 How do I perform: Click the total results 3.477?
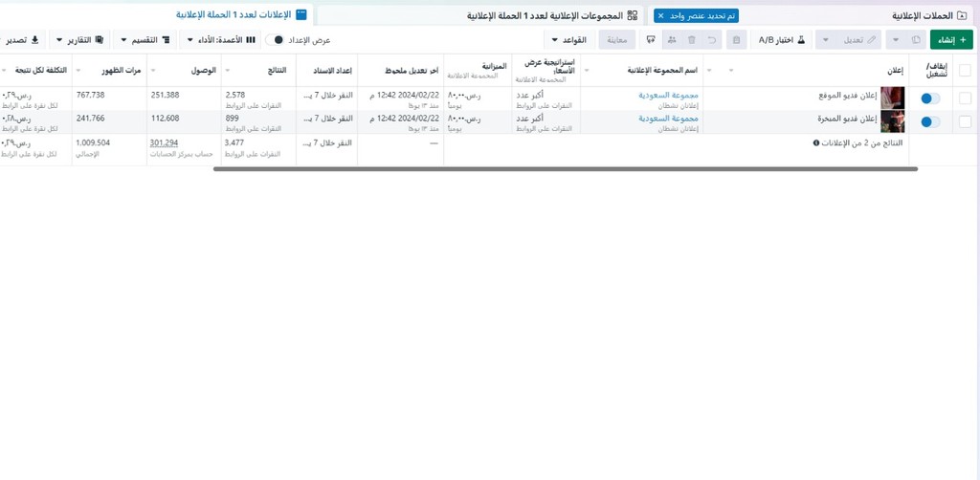[235, 142]
